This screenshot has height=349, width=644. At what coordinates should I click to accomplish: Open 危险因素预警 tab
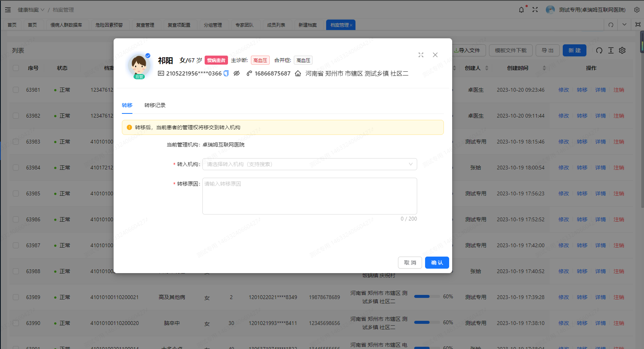click(x=109, y=25)
